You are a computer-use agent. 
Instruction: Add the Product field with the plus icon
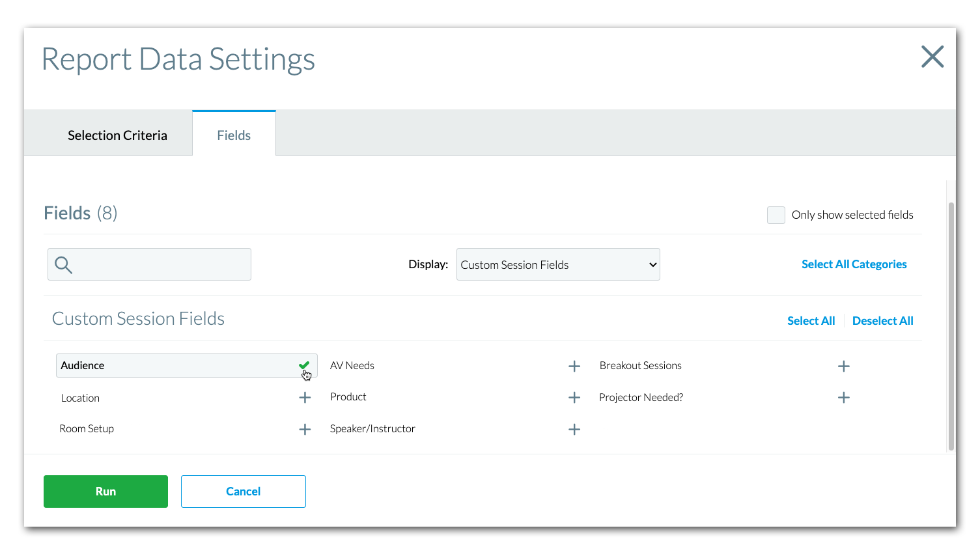[x=574, y=397]
